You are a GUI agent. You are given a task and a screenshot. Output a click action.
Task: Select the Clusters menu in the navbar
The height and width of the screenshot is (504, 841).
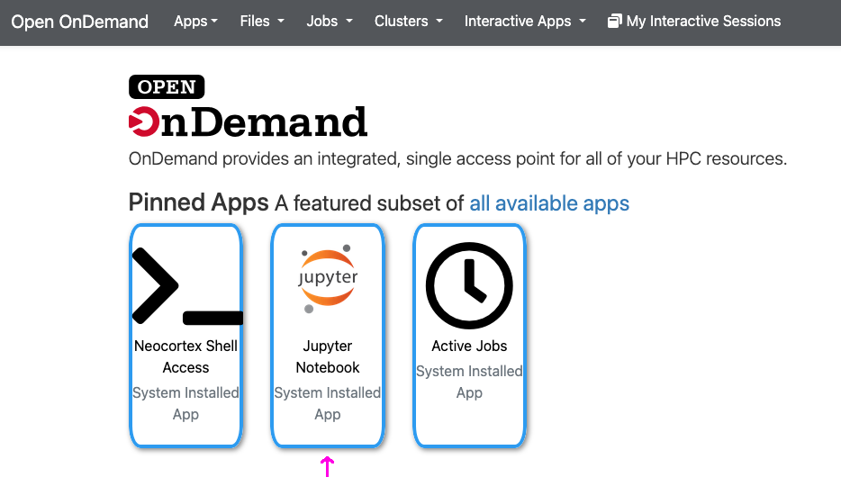(408, 21)
